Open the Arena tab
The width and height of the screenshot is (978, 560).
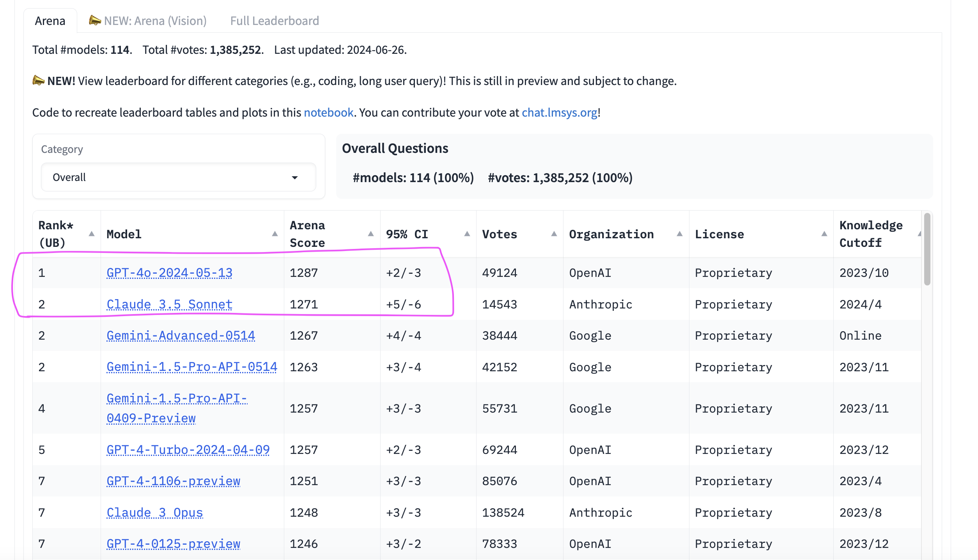click(x=50, y=21)
